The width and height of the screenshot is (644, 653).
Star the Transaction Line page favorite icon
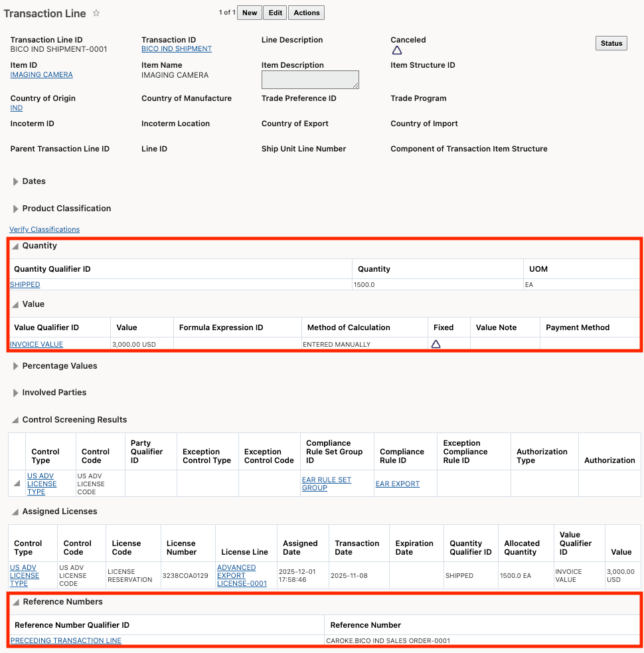pyautogui.click(x=97, y=13)
